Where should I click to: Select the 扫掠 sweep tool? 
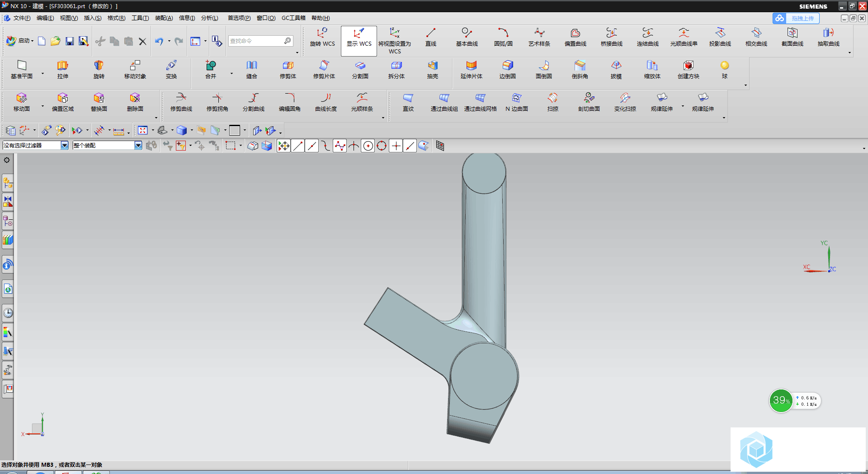(553, 103)
